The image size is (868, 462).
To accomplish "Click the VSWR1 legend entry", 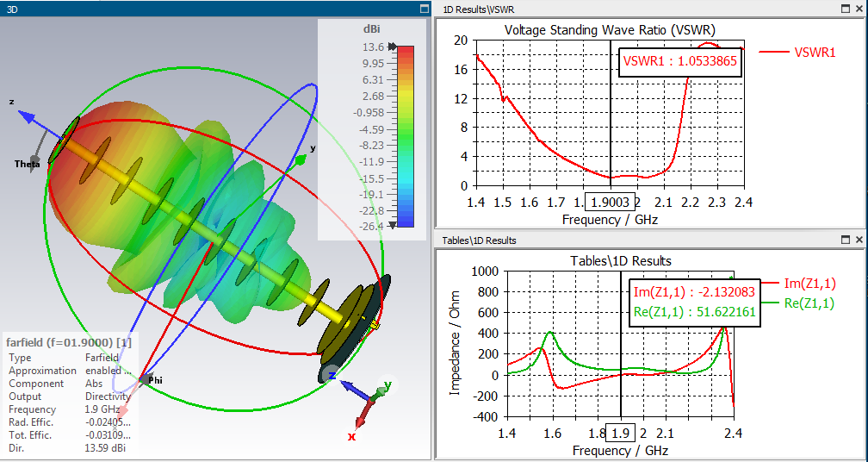I will coord(797,52).
